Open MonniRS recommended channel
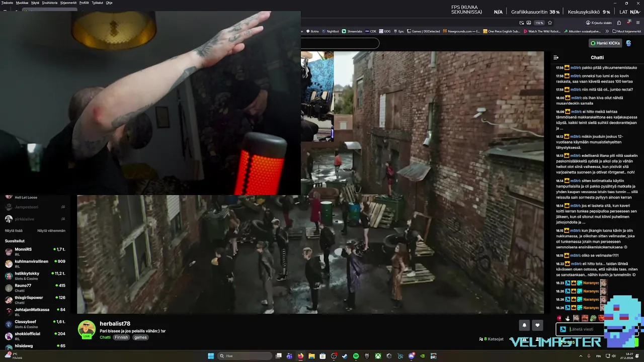 coord(35,251)
